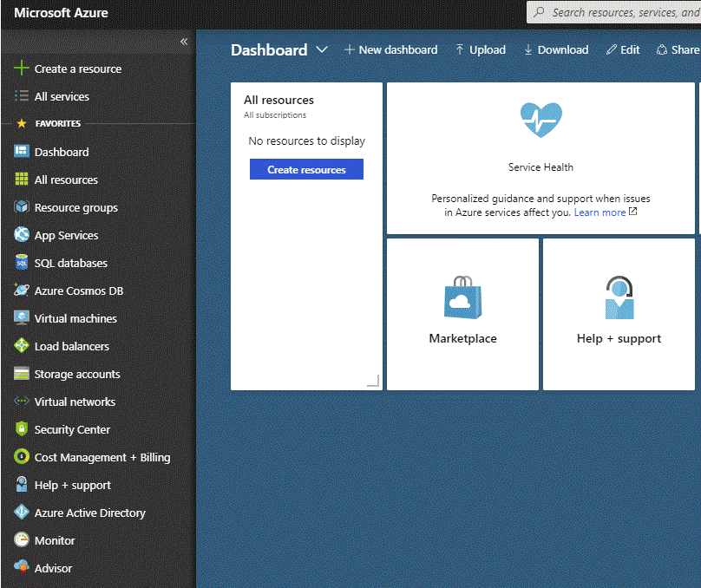Select Monitor label in sidebar

[55, 540]
